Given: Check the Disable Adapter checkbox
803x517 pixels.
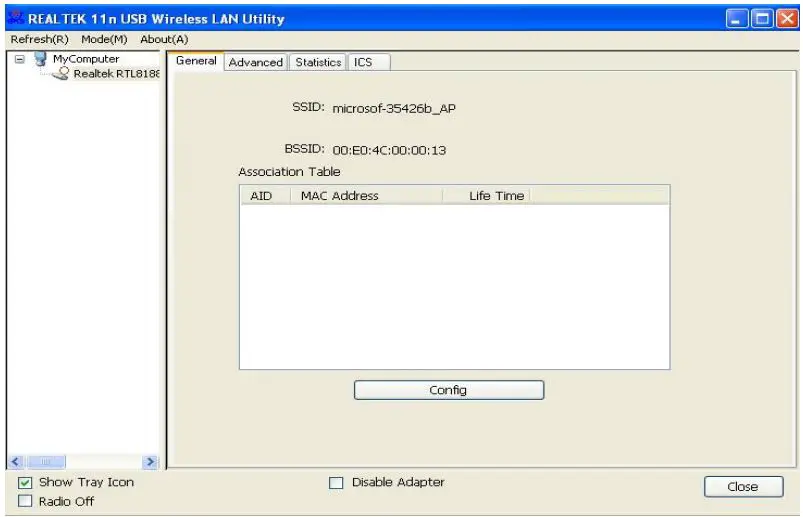Looking at the screenshot, I should click(336, 483).
